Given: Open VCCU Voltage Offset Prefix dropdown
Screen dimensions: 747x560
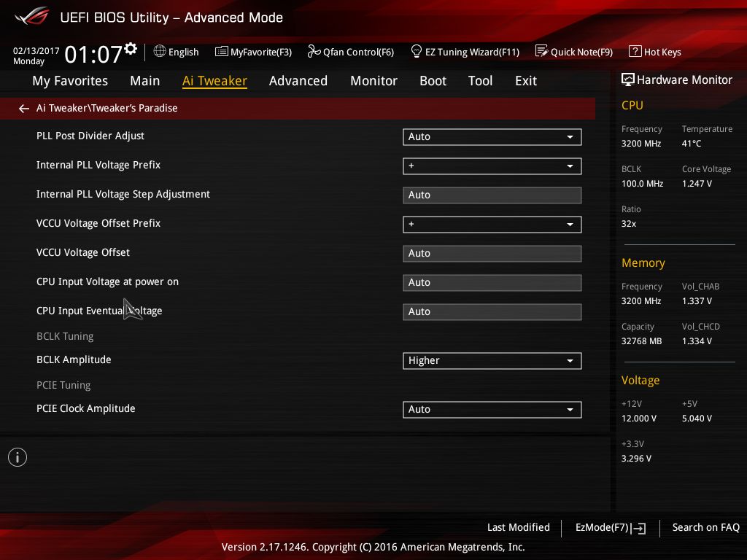Looking at the screenshot, I should point(492,225).
